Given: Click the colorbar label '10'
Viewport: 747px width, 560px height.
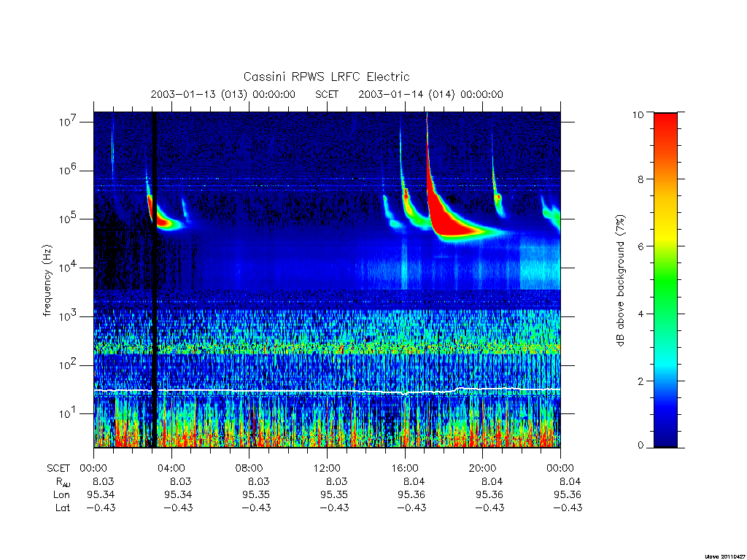Looking at the screenshot, I should (638, 114).
